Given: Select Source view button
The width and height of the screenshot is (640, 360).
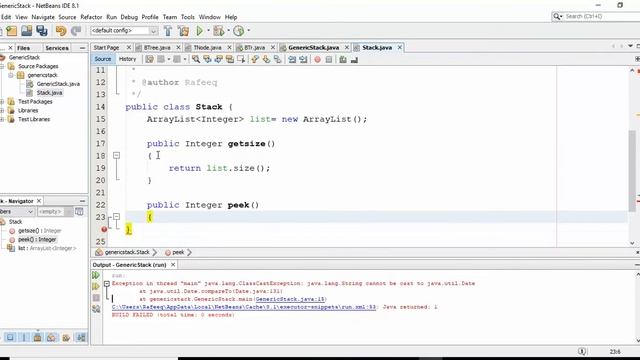Looking at the screenshot, I should [103, 59].
